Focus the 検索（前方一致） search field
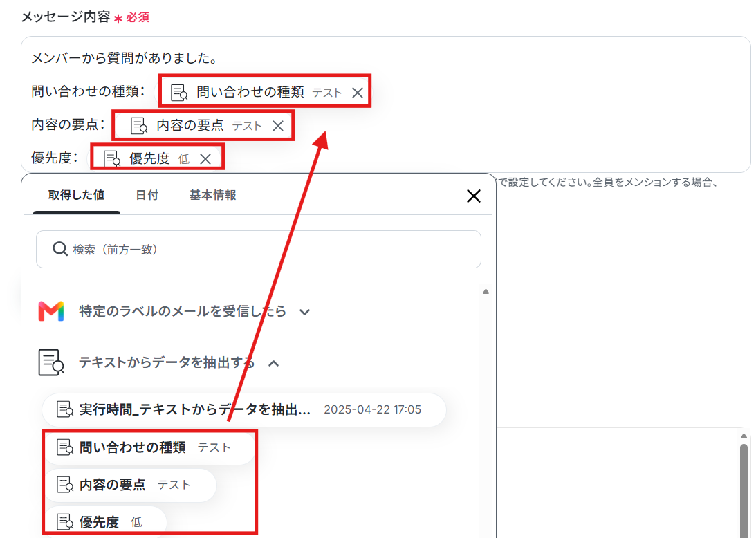 point(259,249)
